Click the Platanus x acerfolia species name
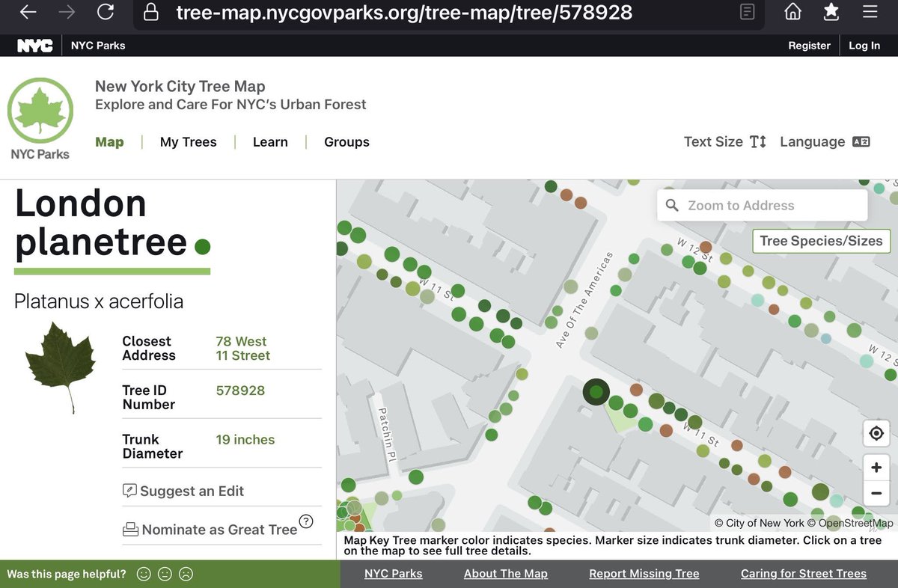The height and width of the screenshot is (588, 898). 99,301
